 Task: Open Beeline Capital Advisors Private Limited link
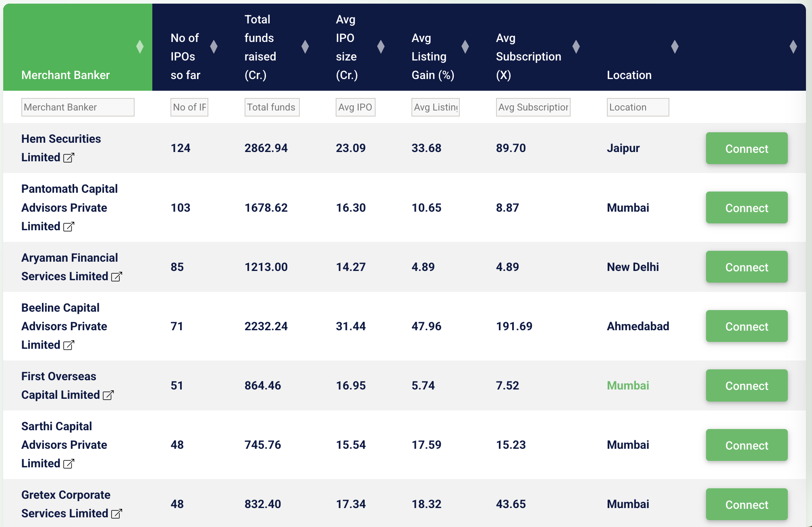[x=64, y=326]
